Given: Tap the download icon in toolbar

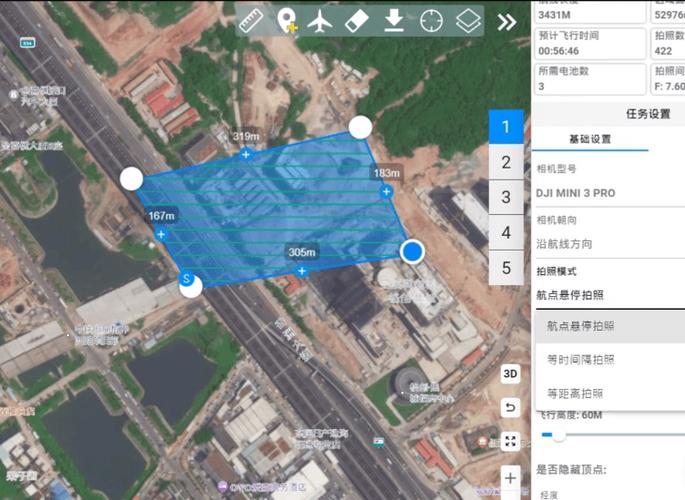Looking at the screenshot, I should pos(394,21).
